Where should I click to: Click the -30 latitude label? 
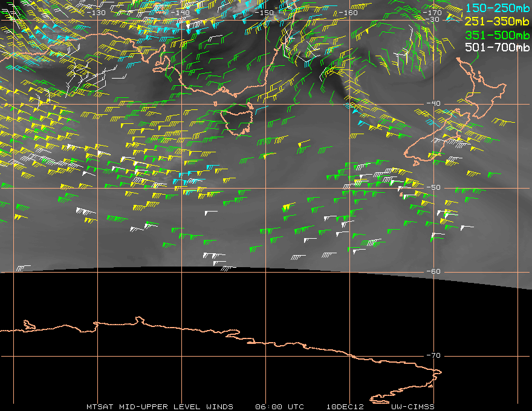coord(433,19)
